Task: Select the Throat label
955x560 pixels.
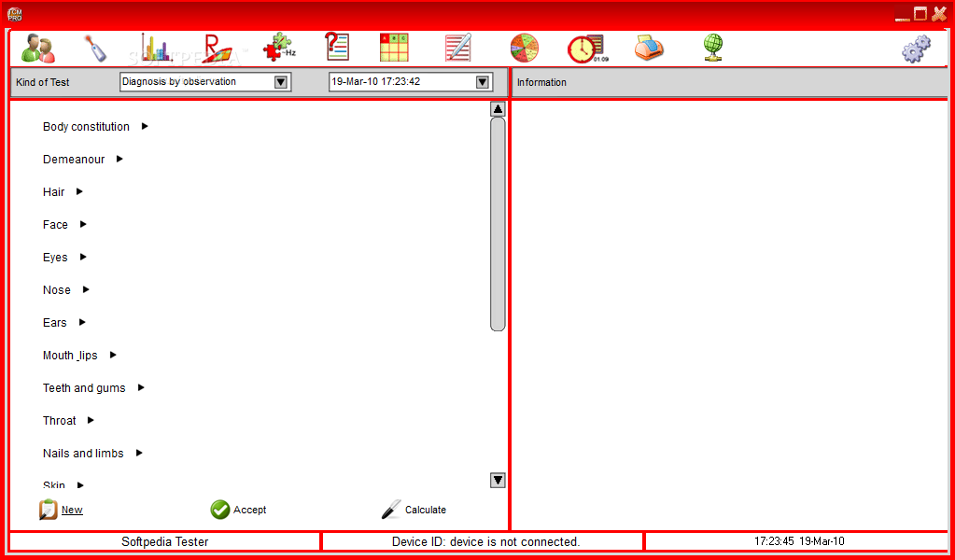Action: coord(59,421)
